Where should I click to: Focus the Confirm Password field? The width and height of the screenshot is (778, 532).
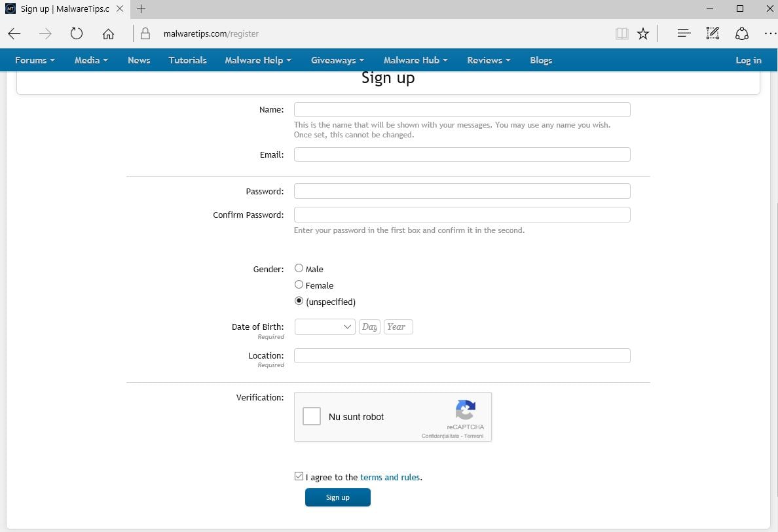(462, 214)
